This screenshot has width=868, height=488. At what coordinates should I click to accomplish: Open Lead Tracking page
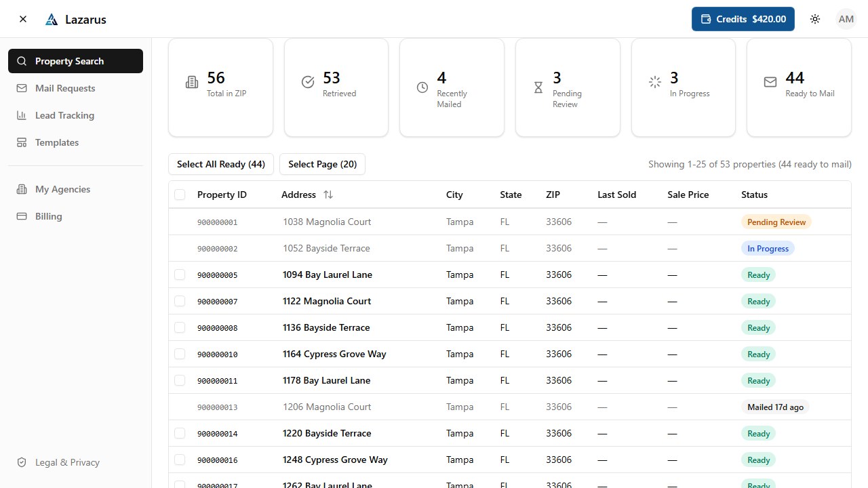pyautogui.click(x=75, y=115)
